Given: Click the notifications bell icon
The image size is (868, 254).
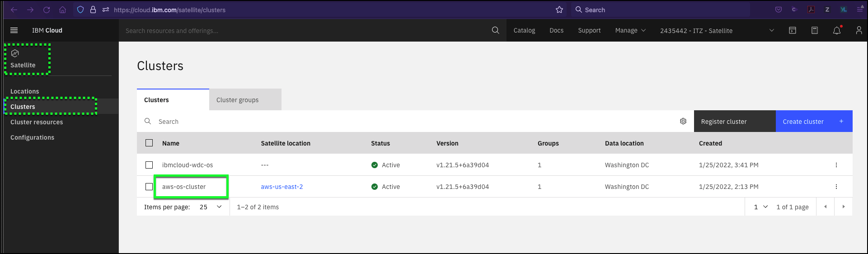Looking at the screenshot, I should pos(837,30).
